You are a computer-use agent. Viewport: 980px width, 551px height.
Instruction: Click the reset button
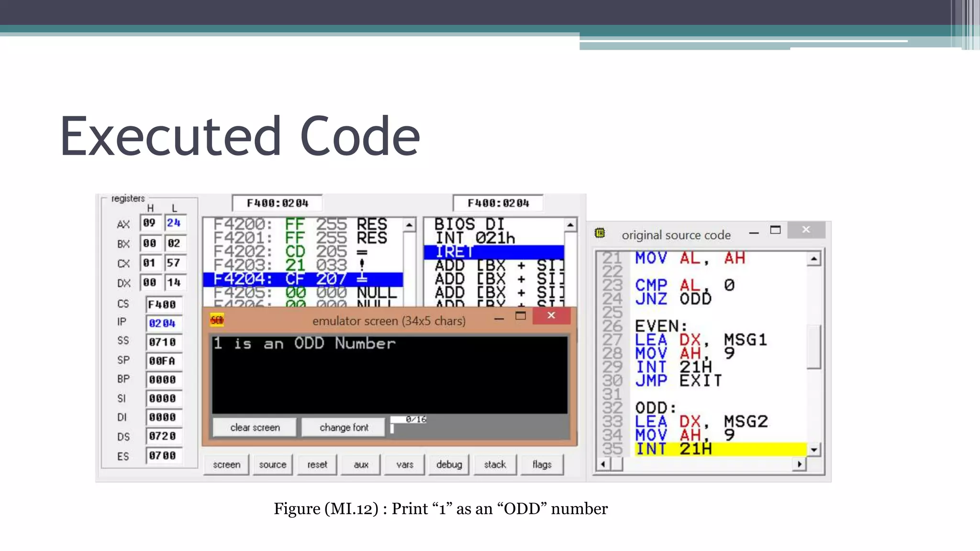(x=317, y=464)
